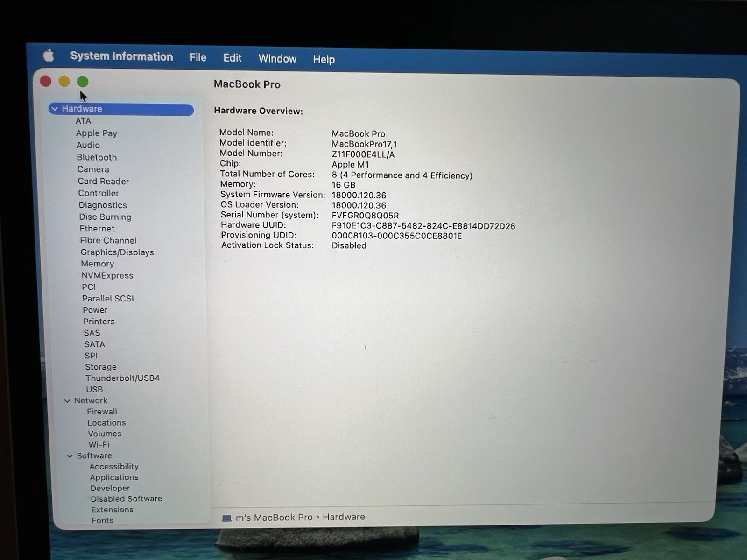747x560 pixels.
Task: Select SATA in the sidebar
Action: (x=95, y=344)
